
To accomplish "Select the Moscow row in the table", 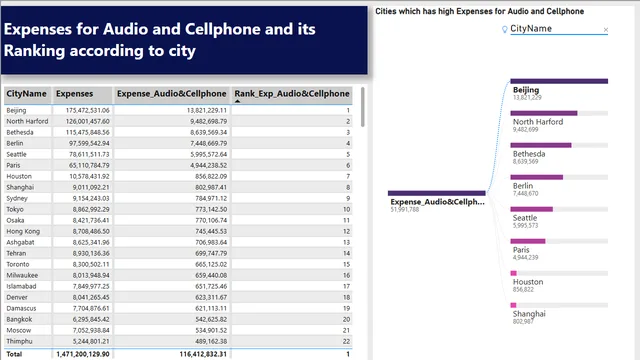I will 178,331.
